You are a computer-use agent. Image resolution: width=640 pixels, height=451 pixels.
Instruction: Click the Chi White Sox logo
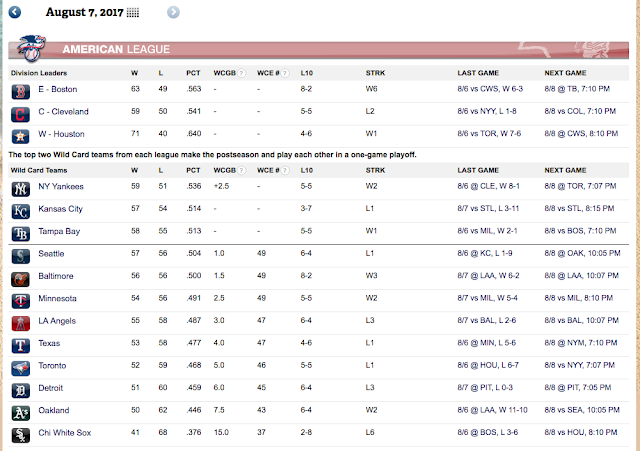(x=20, y=435)
